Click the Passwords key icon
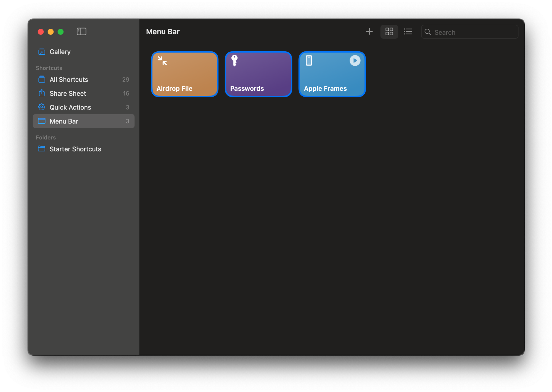The height and width of the screenshot is (392, 552). (234, 60)
